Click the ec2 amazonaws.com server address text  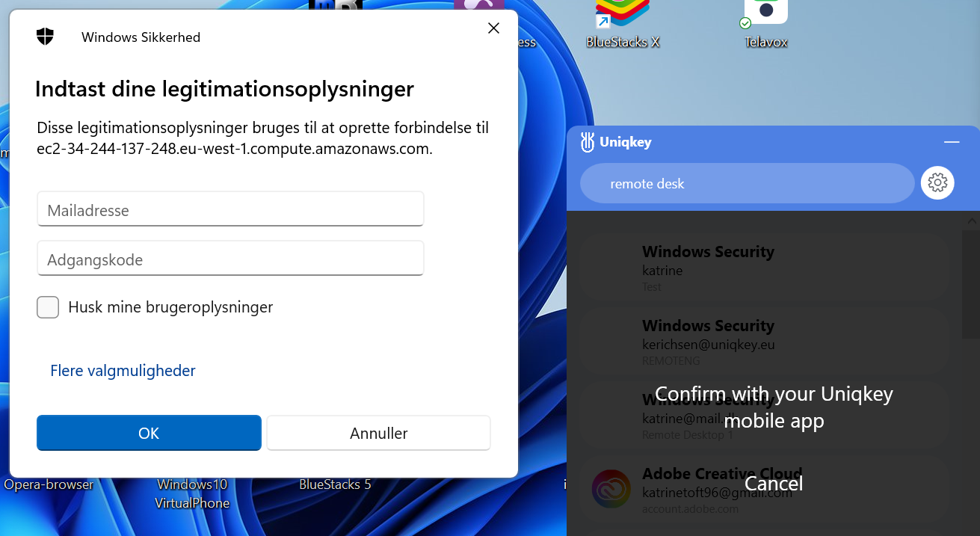(235, 149)
